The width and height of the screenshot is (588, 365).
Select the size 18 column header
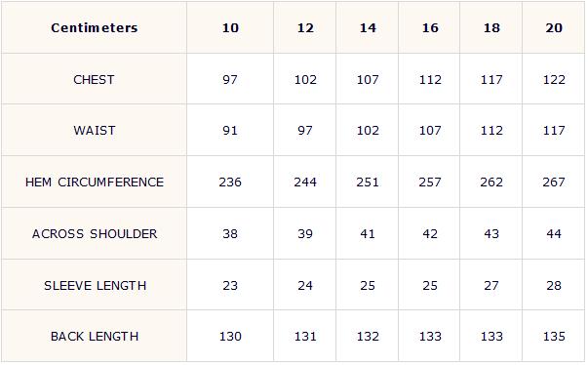[x=491, y=27]
